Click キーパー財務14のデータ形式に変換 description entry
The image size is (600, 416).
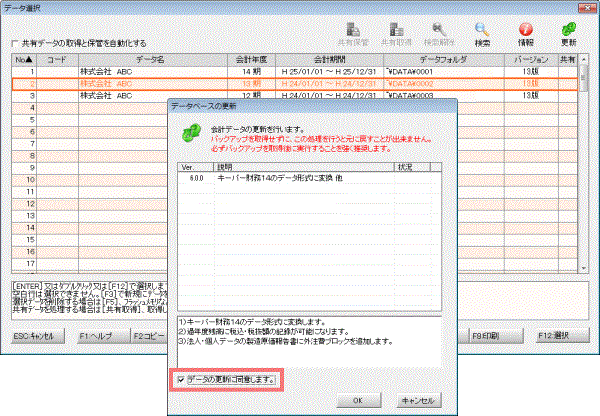click(x=280, y=178)
